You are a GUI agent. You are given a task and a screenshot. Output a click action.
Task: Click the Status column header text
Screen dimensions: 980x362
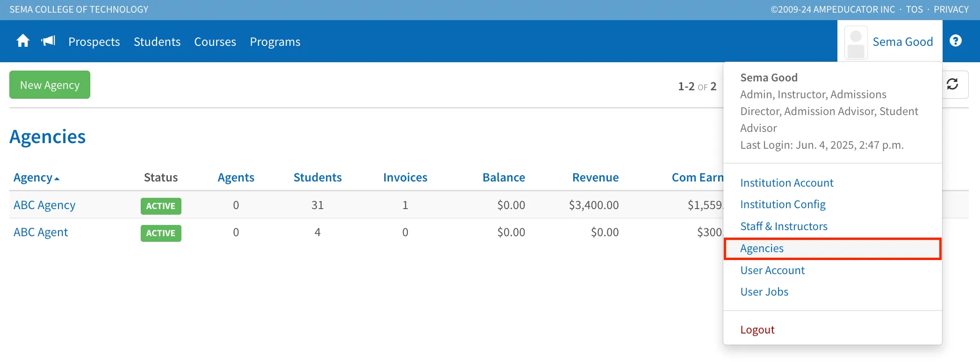(161, 177)
